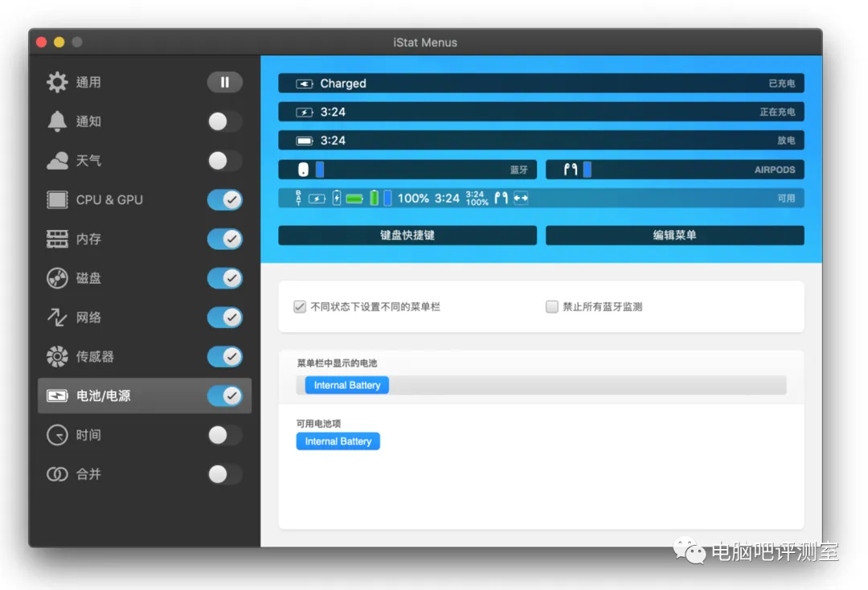868x590 pixels.
Task: Turn on the 天气 switch
Action: coord(224,161)
